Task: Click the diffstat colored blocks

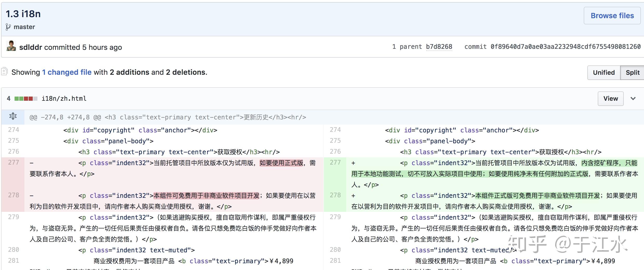Action: pos(26,99)
